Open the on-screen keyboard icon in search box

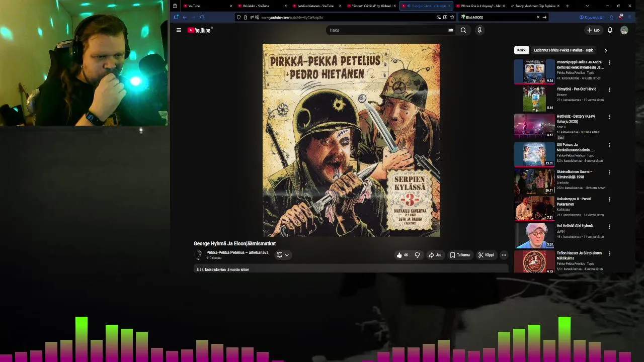(451, 30)
